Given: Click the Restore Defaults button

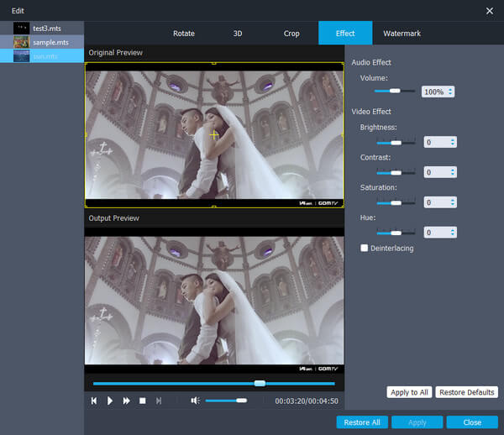Looking at the screenshot, I should tap(467, 392).
